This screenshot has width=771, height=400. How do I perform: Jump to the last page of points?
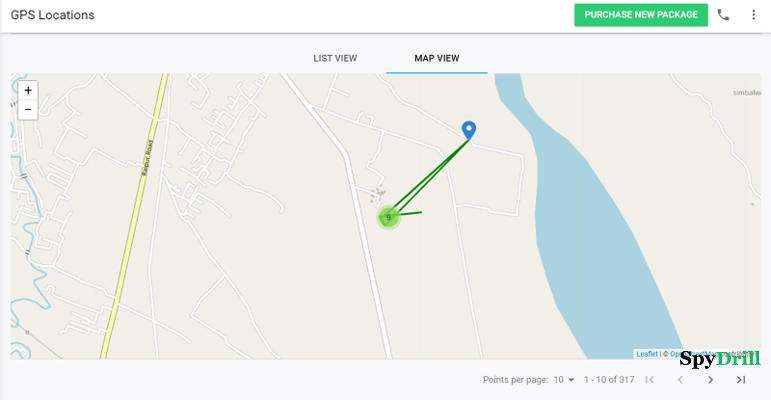pos(741,380)
